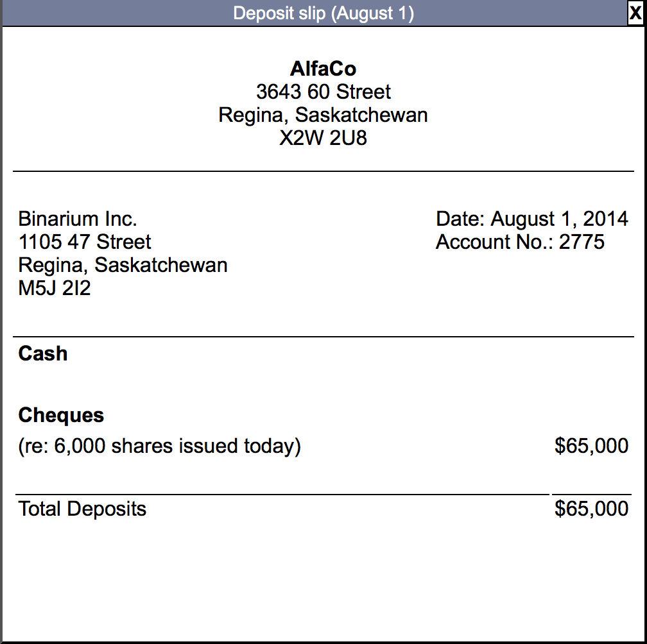Click the Binarium Regina, Saskatchewan address line
The width and height of the screenshot is (647, 644).
tap(123, 265)
